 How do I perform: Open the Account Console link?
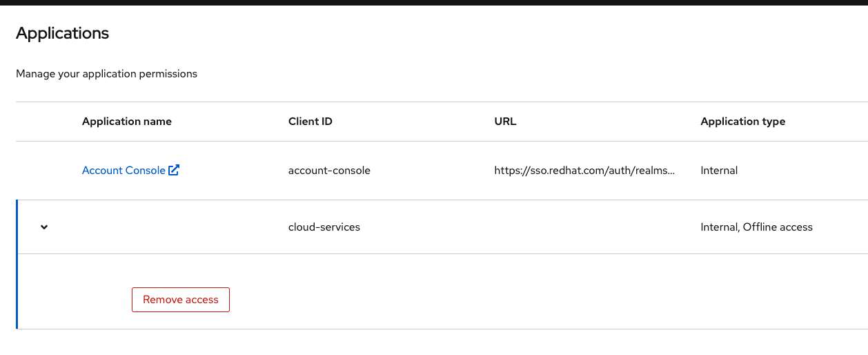point(124,170)
